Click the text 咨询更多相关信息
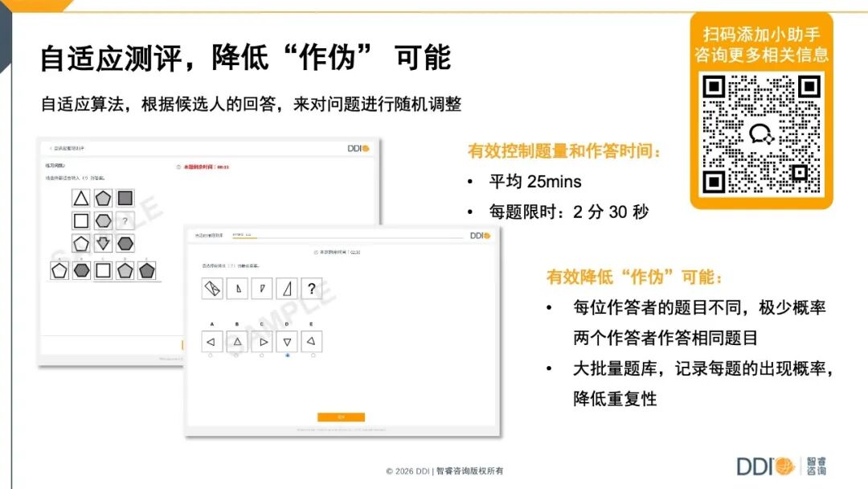 click(761, 55)
